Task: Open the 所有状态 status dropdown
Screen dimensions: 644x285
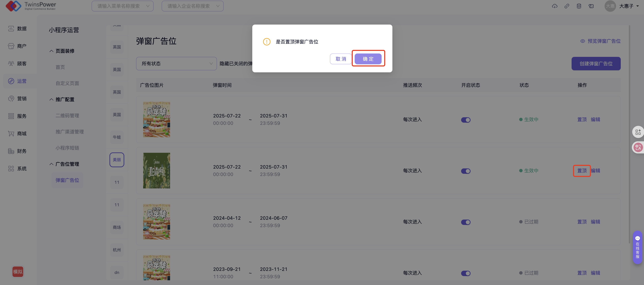Action: [x=176, y=64]
